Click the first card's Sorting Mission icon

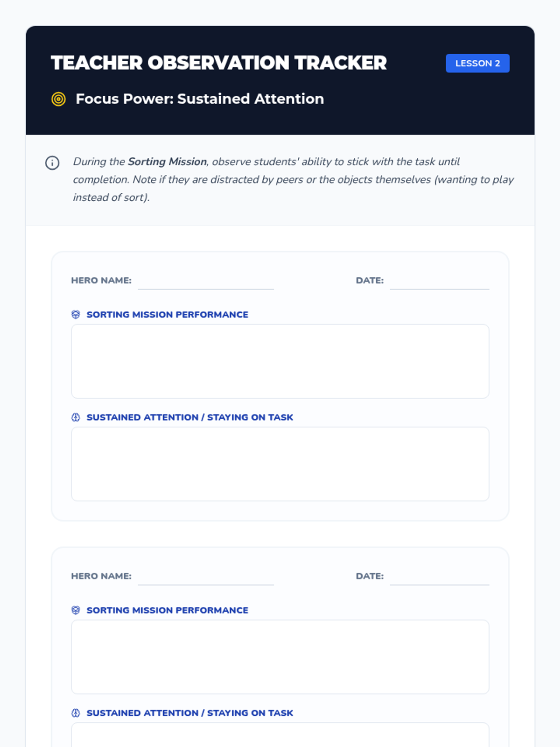[x=76, y=315]
